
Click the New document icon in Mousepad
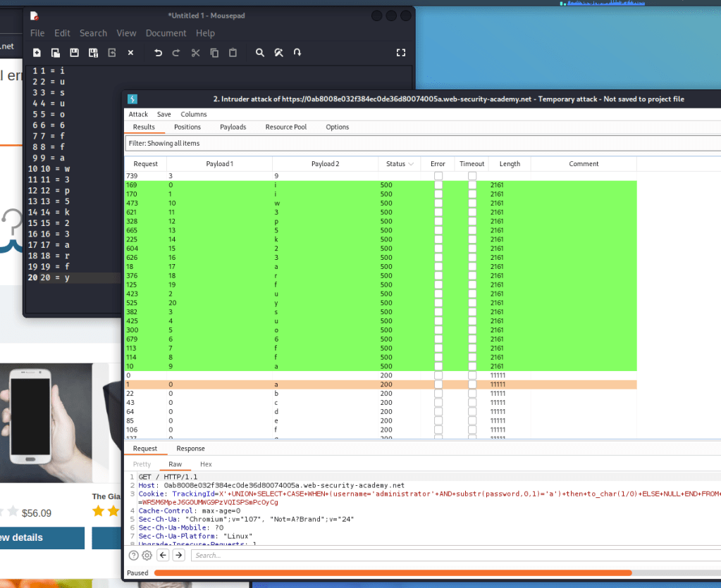tap(37, 53)
